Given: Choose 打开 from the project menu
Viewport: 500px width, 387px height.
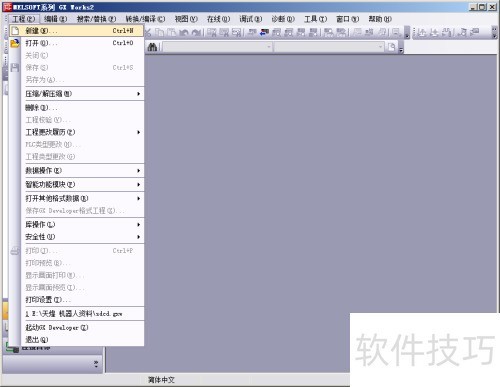Looking at the screenshot, I should pyautogui.click(x=77, y=43).
